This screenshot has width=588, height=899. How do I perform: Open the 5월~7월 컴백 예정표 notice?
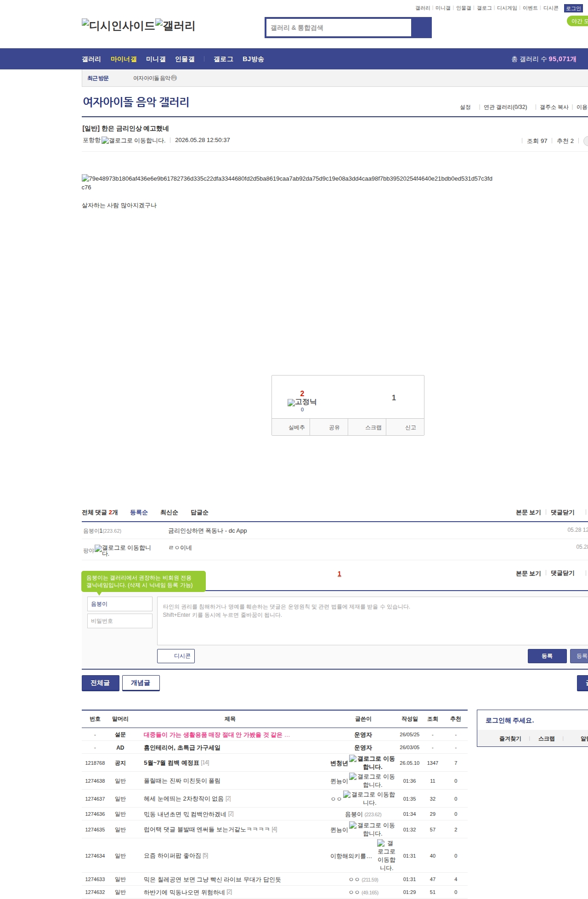tap(171, 762)
